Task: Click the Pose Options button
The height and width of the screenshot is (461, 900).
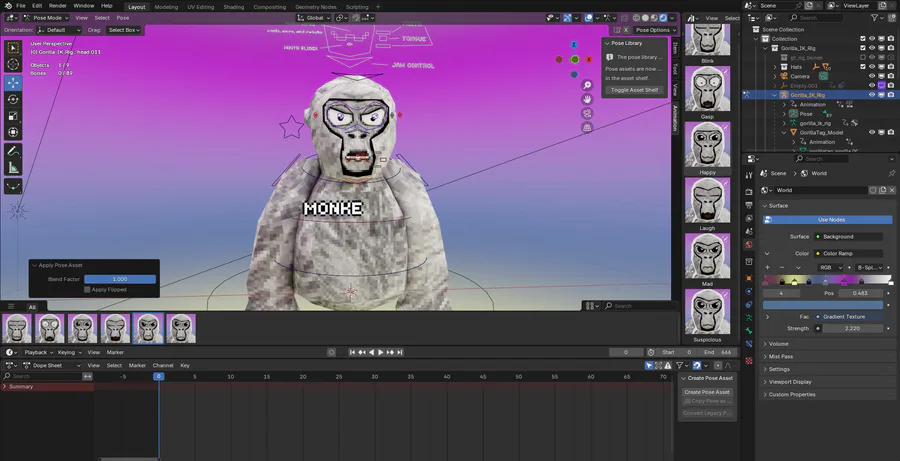Action: pos(655,30)
